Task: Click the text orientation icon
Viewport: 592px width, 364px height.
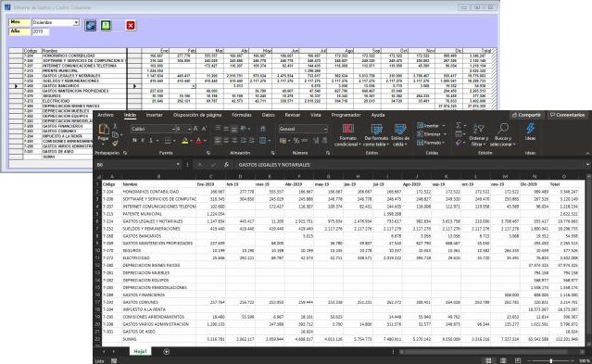Action: 244,129
